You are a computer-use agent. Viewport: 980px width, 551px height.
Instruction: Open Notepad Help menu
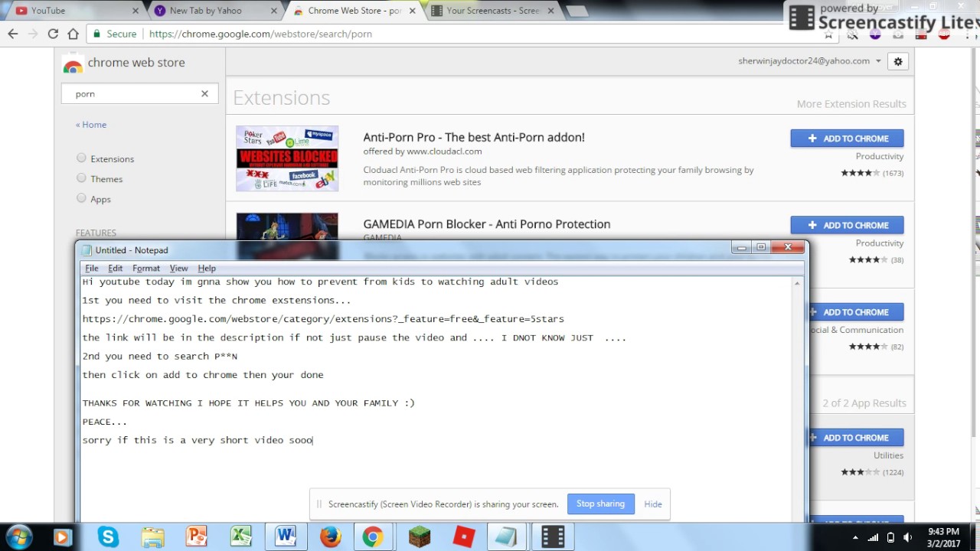[207, 269]
